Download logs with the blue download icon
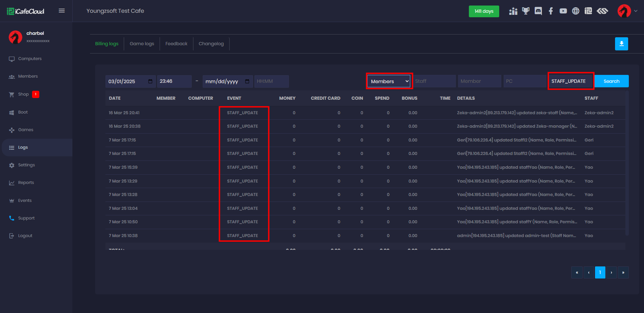Image resolution: width=644 pixels, height=313 pixels. (621, 44)
